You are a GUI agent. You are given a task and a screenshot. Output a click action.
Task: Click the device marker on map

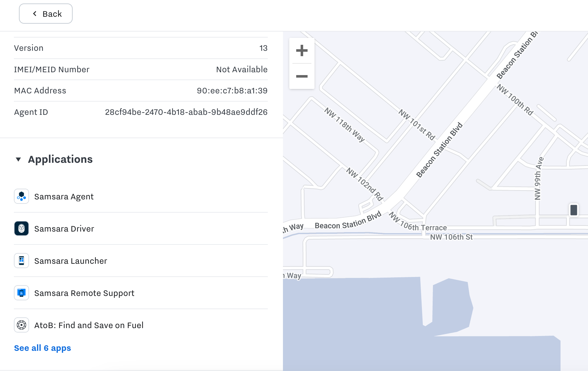573,210
